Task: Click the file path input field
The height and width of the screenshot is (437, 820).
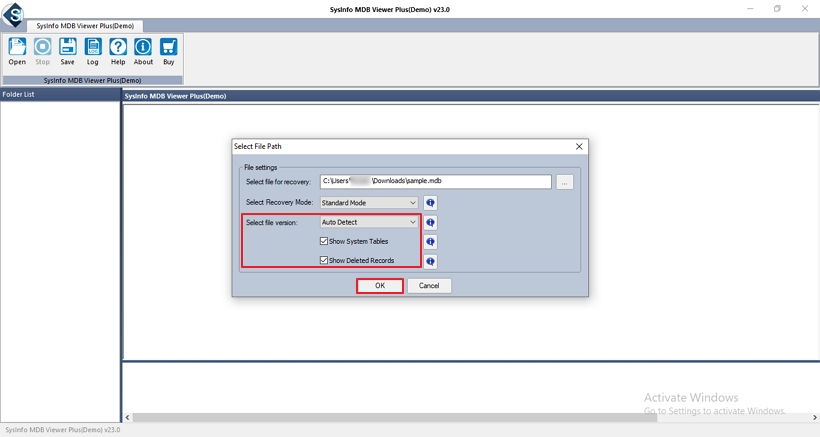Action: (x=436, y=181)
